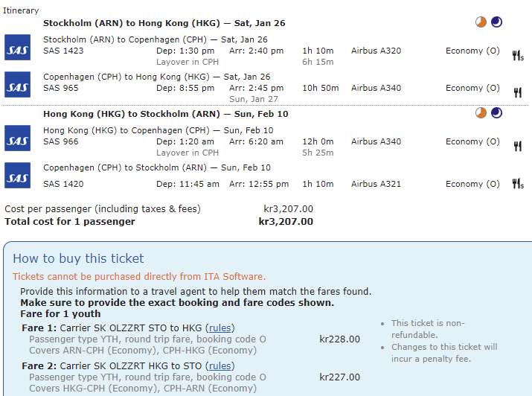Click the total cost kr3,207.00 in bold
Screen dimensions: 532x396
pyautogui.click(x=286, y=221)
